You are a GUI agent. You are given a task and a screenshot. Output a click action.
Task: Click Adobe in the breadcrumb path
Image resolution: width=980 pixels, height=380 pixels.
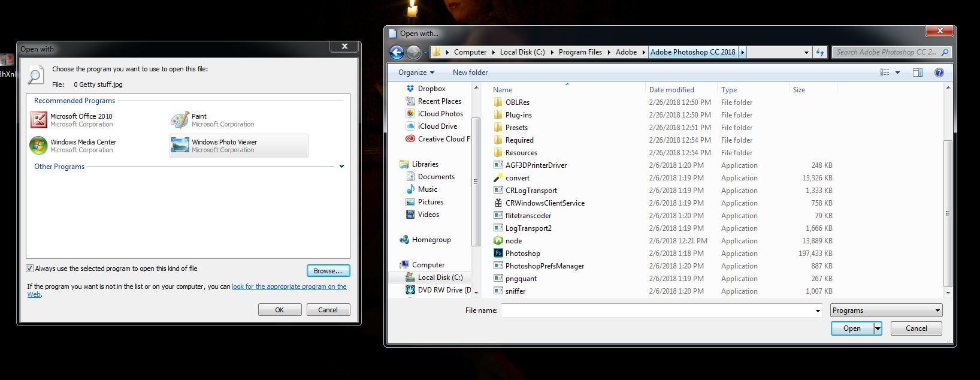coord(626,52)
